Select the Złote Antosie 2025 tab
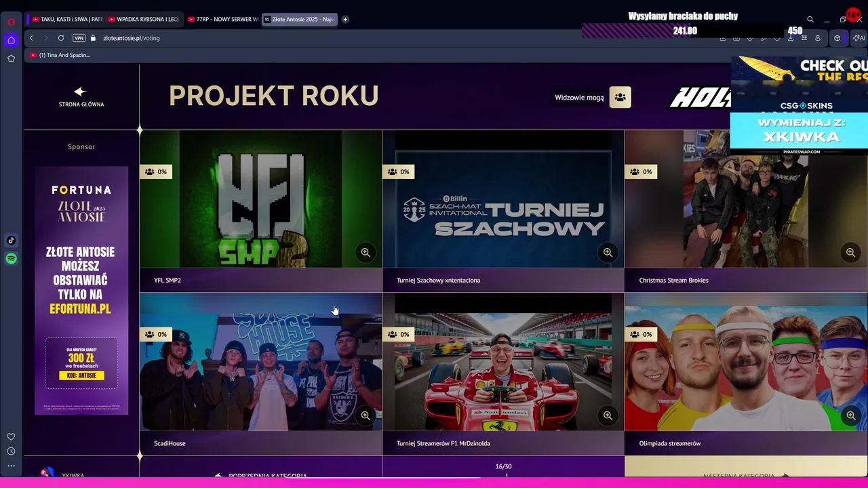The image size is (868, 488). click(x=299, y=19)
